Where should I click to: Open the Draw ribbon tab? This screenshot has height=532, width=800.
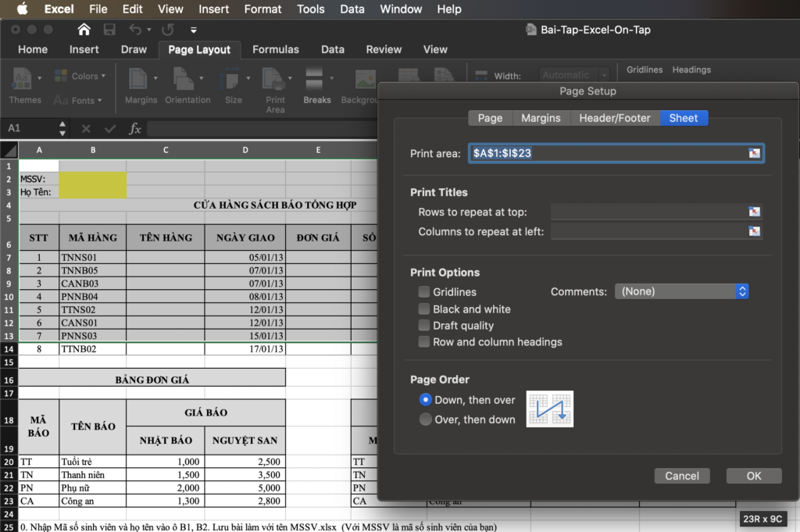[134, 49]
